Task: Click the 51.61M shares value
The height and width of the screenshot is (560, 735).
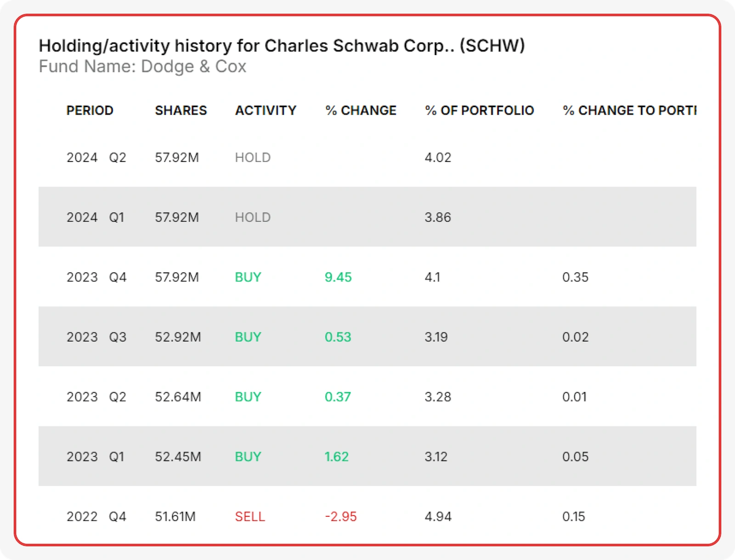Action: click(175, 516)
